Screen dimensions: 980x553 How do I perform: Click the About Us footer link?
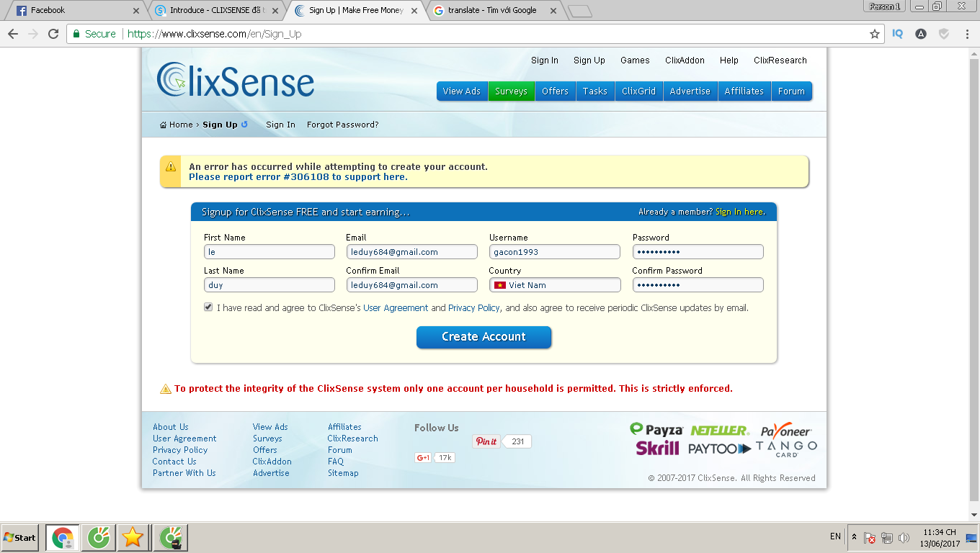(x=171, y=427)
